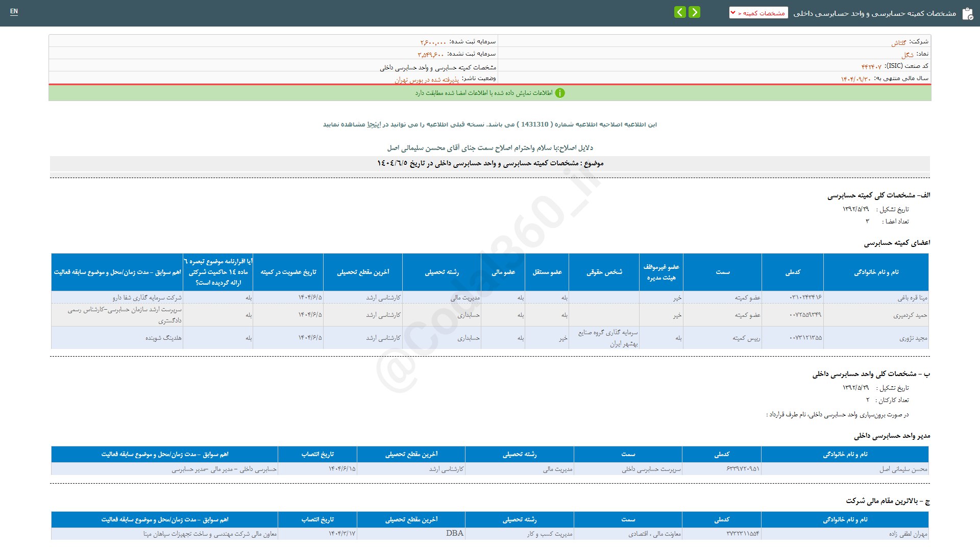Click مهران لطفی زاده financial officer cell
980x551 pixels.
click(x=908, y=534)
